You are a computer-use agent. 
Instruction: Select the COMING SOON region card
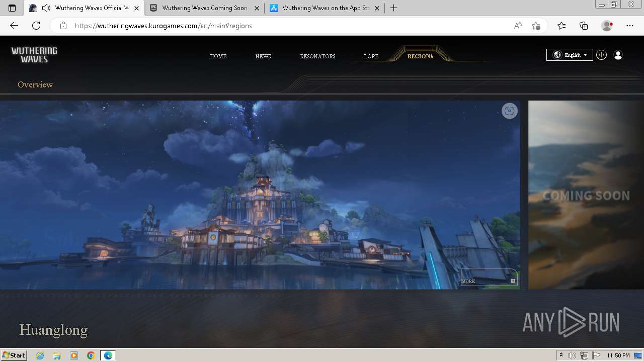tap(586, 195)
